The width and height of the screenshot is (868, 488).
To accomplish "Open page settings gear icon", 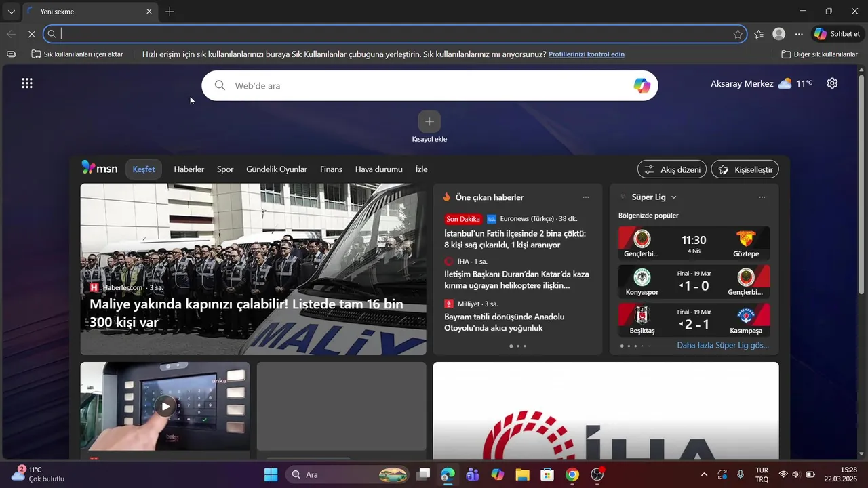I will pos(832,83).
